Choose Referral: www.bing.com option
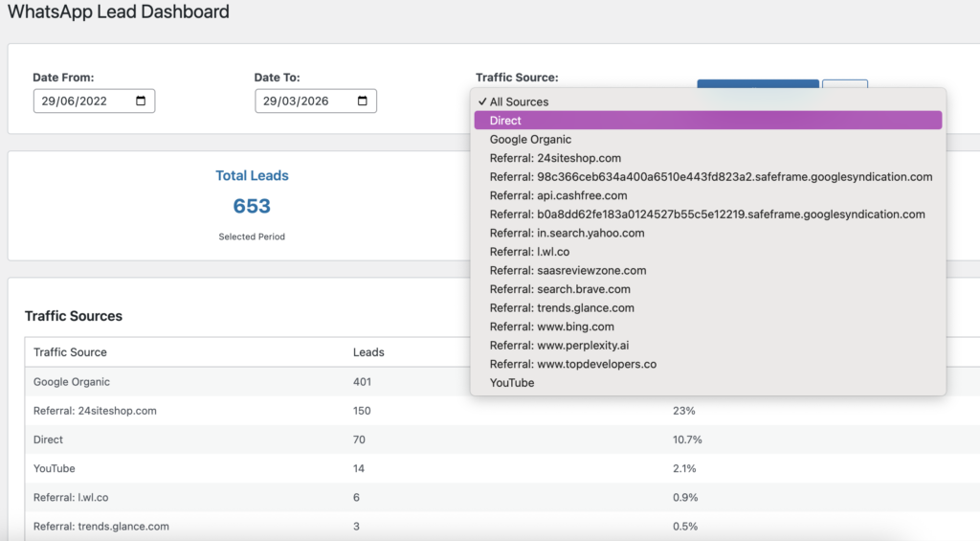 [551, 327]
